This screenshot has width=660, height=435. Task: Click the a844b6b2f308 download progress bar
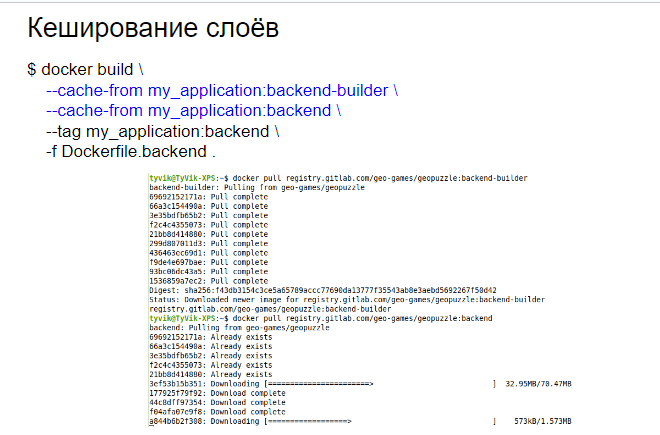pos(307,422)
